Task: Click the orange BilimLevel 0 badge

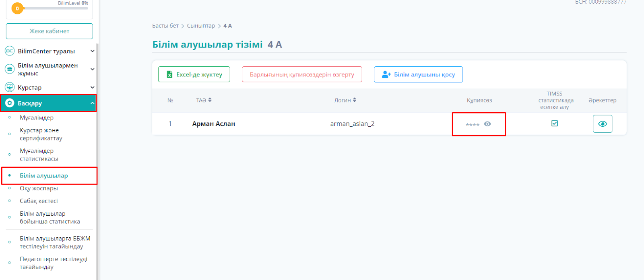Action: (17, 8)
